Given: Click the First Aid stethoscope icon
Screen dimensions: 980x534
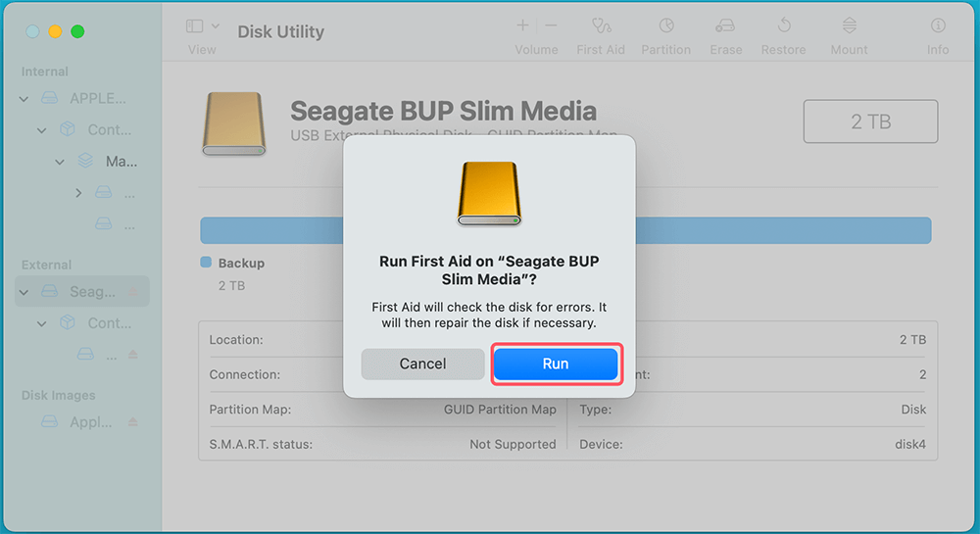Looking at the screenshot, I should point(601,26).
